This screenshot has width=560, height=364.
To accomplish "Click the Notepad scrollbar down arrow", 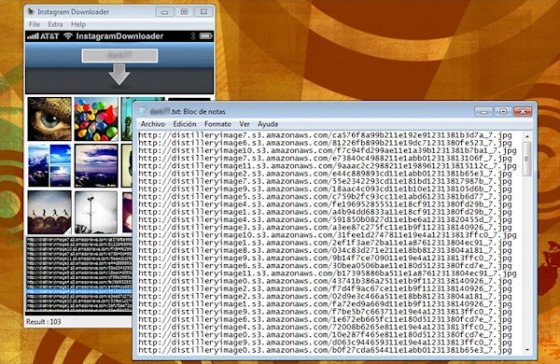I will coord(527,350).
